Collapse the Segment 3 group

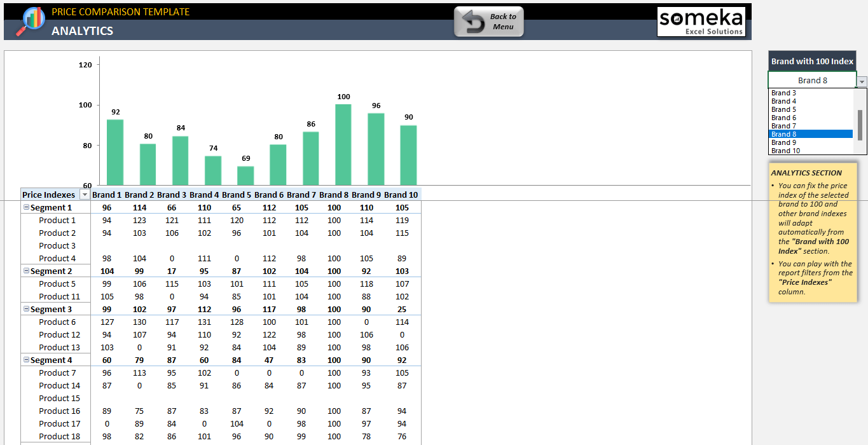(26, 309)
